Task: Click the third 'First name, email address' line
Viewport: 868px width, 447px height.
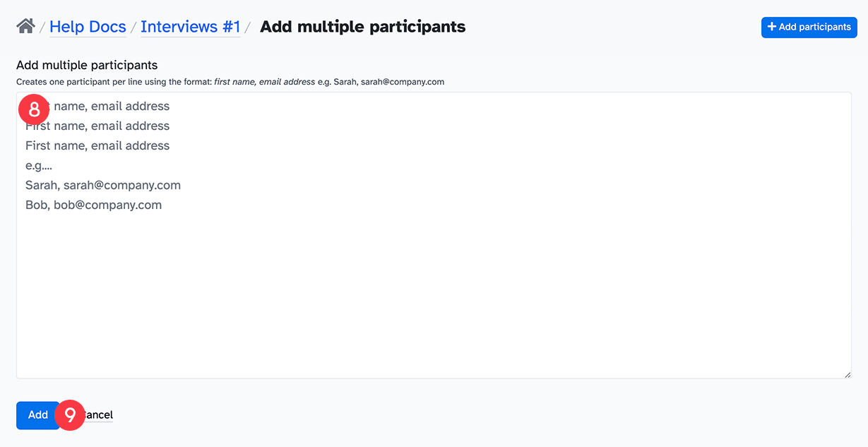Action: (x=97, y=145)
